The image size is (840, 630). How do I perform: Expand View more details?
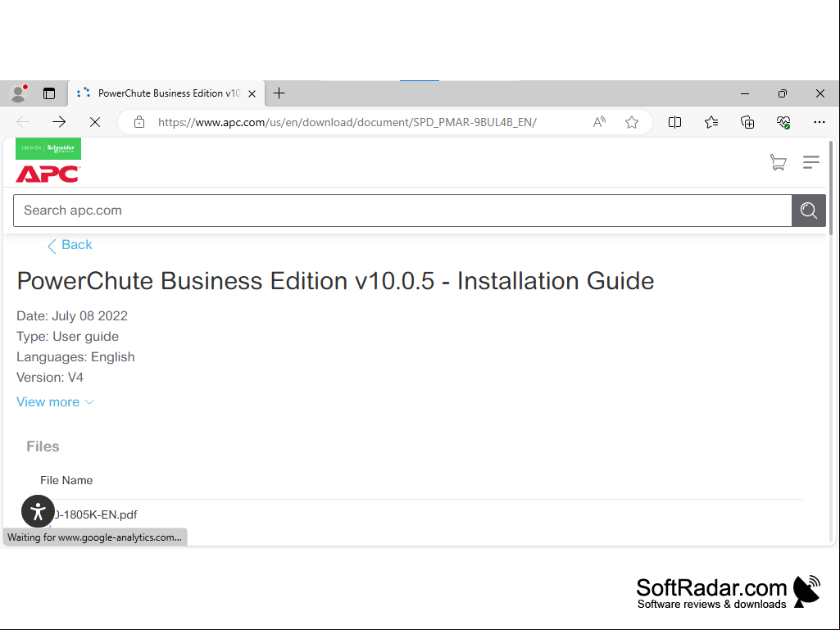55,402
